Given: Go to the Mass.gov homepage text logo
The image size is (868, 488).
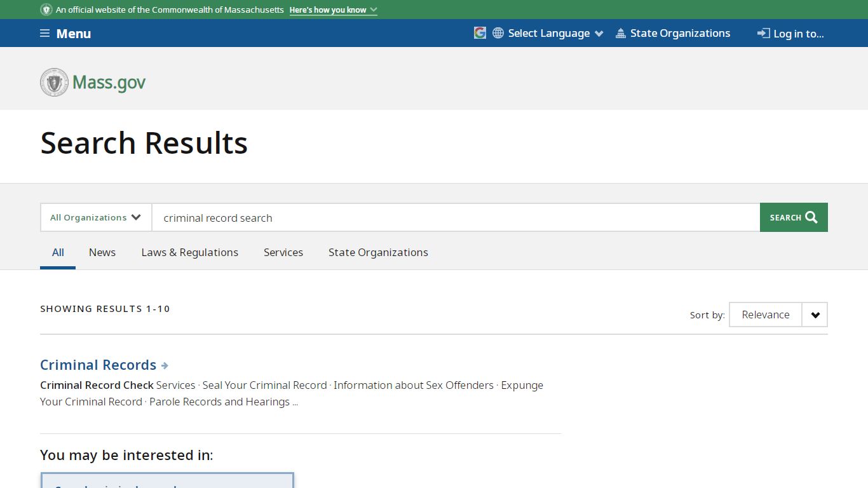Looking at the screenshot, I should (109, 83).
